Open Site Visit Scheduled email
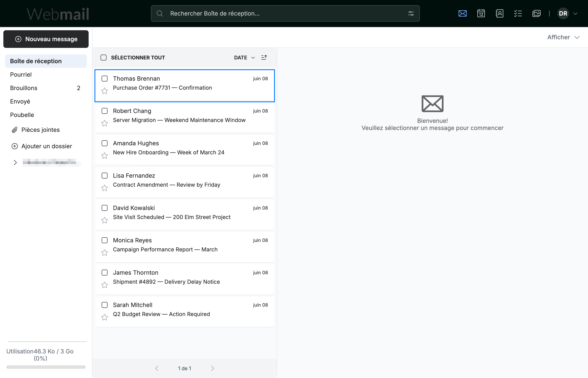 coord(185,215)
